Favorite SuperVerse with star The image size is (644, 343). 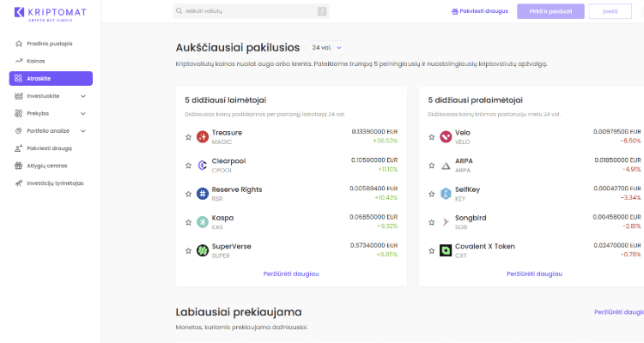[x=188, y=250]
